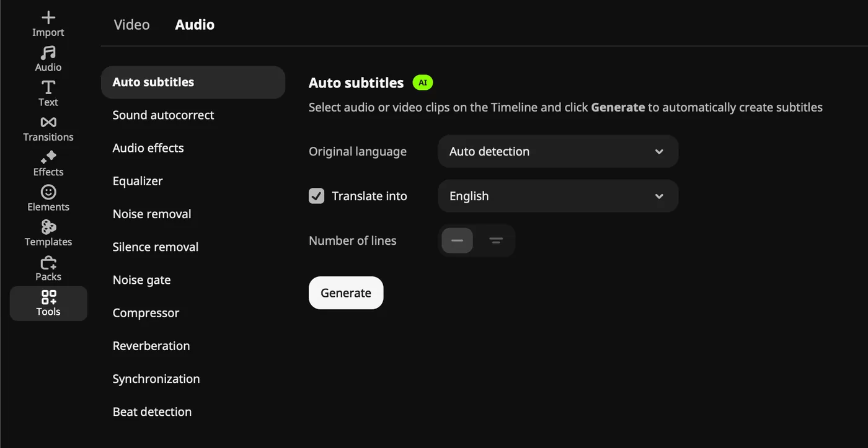The height and width of the screenshot is (448, 868).
Task: Click the Original language label
Action: (x=358, y=151)
